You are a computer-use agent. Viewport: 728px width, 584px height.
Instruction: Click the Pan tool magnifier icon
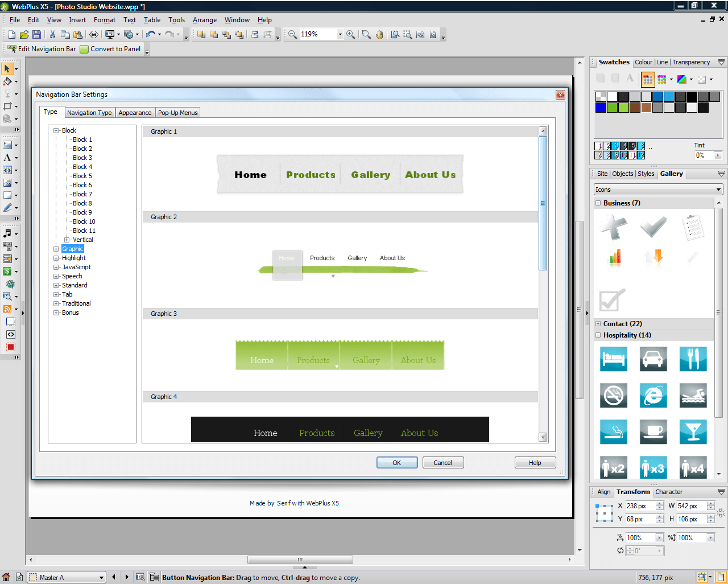point(379,34)
